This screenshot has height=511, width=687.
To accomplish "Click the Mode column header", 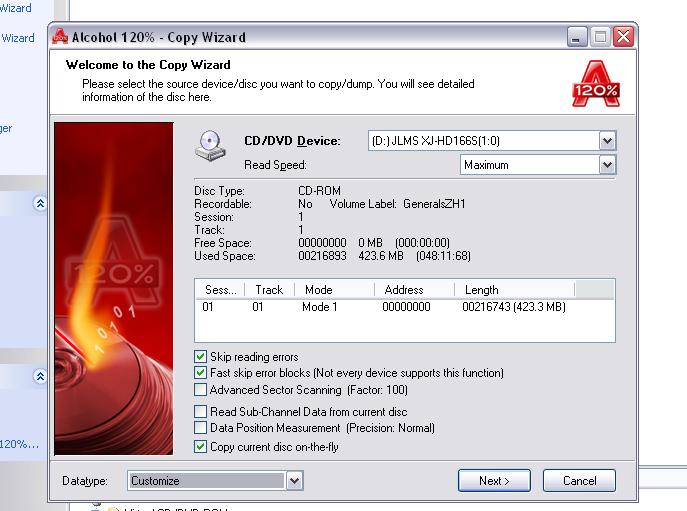I will [335, 290].
